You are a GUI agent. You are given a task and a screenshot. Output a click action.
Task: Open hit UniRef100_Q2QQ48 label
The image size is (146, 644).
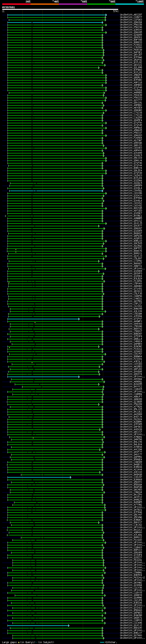coord(131,35)
